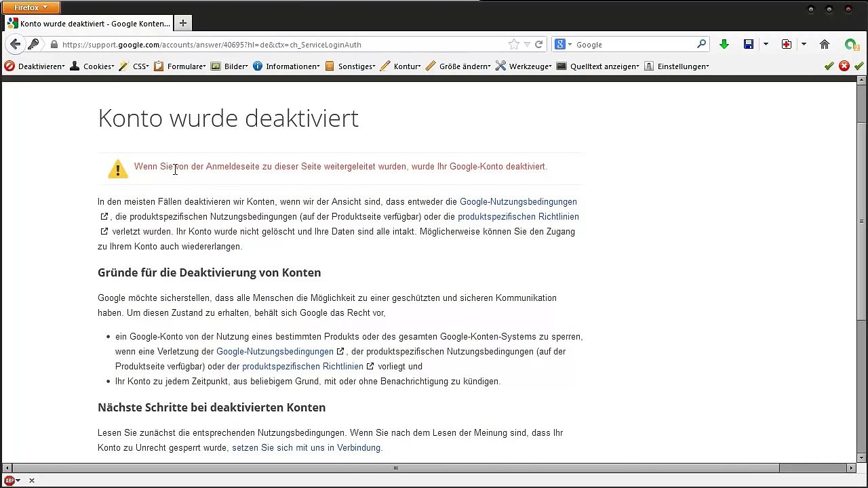Open the search engine selector arrow
The height and width of the screenshot is (488, 868).
tap(570, 45)
